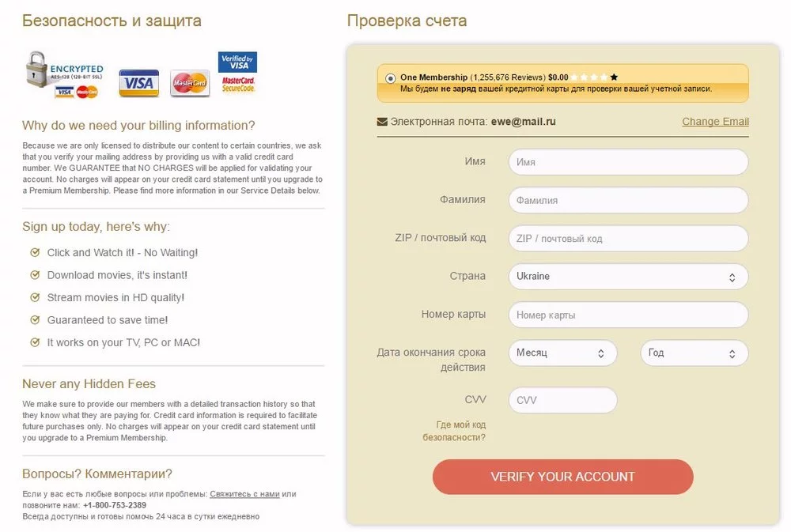Click the checkmark icon beside Click and Watch it

tap(35, 253)
